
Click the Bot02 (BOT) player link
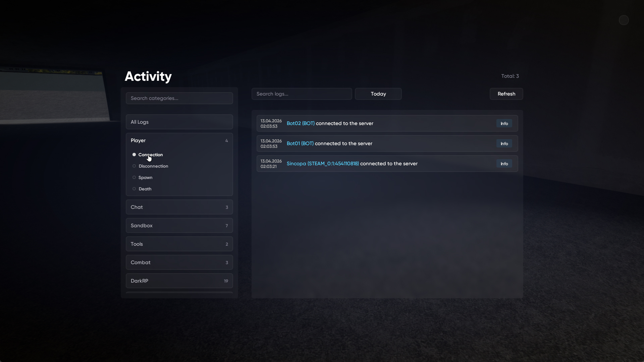[301, 123]
